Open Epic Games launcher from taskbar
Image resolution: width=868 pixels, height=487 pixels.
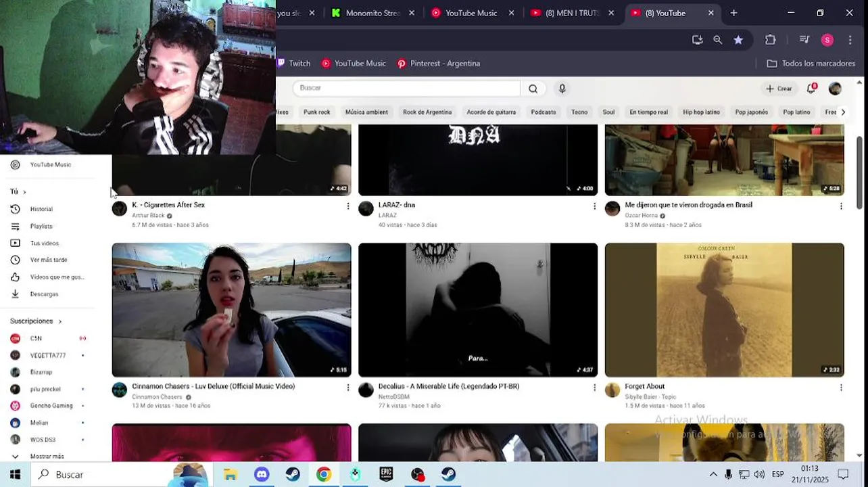pyautogui.click(x=386, y=474)
